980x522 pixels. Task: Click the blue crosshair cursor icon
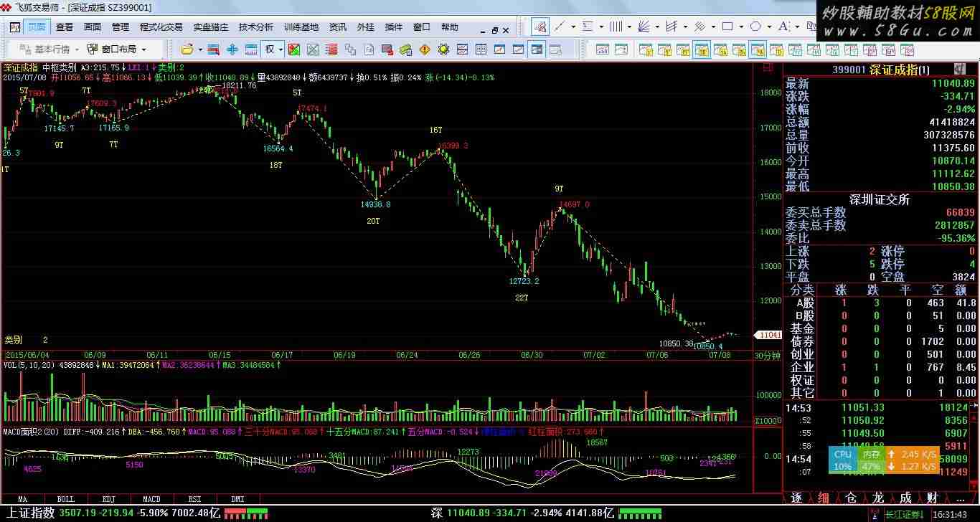click(232, 49)
